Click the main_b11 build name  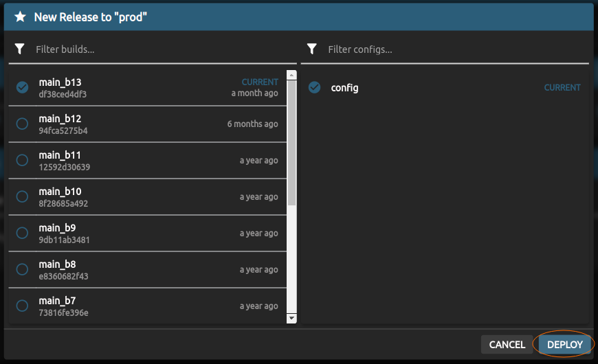60,155
